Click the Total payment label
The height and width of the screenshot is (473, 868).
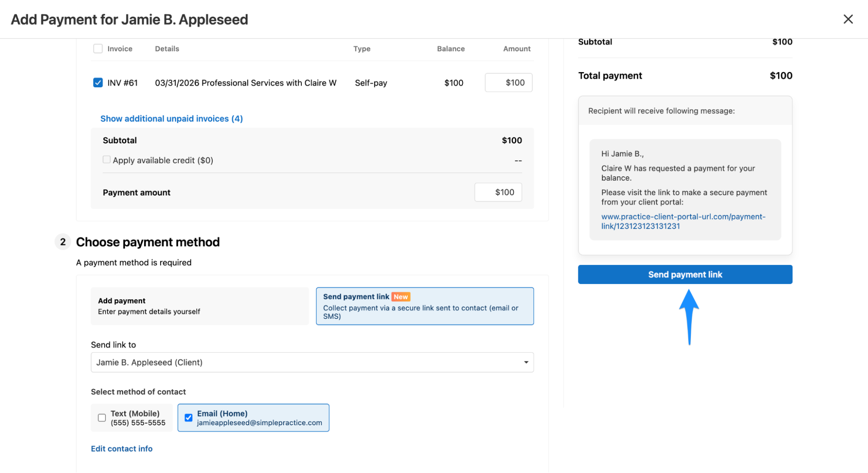click(610, 76)
